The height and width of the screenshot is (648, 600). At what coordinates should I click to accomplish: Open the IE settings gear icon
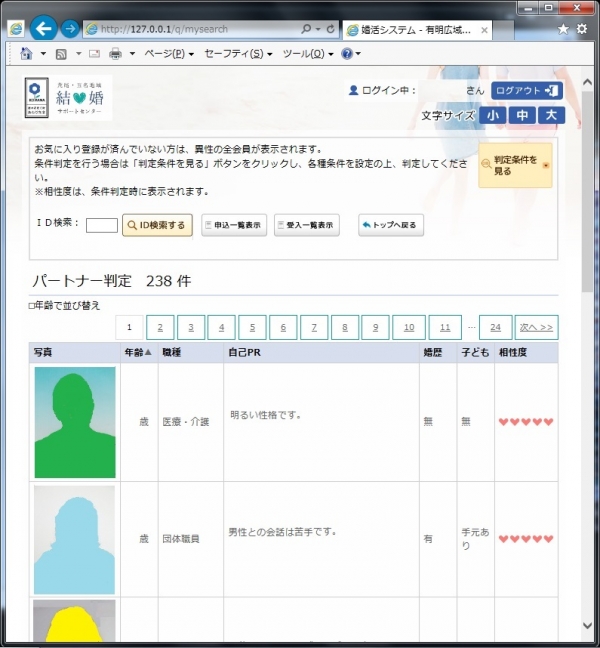coord(581,29)
